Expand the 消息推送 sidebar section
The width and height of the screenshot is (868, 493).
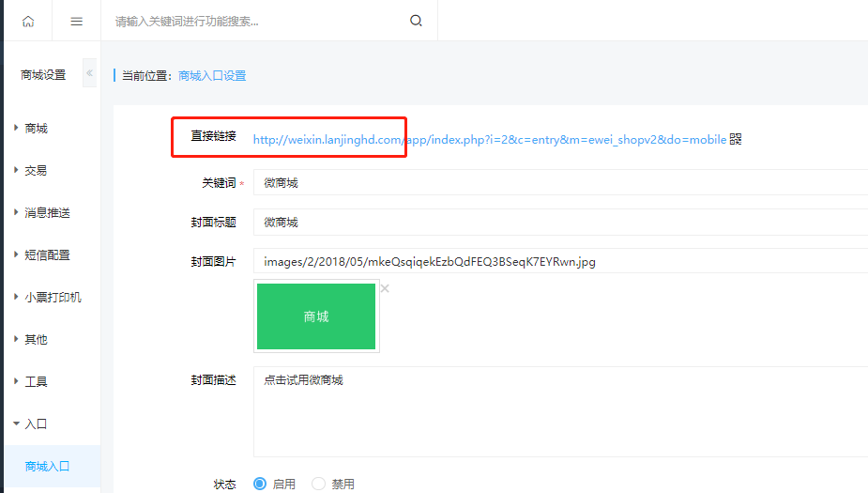click(47, 213)
